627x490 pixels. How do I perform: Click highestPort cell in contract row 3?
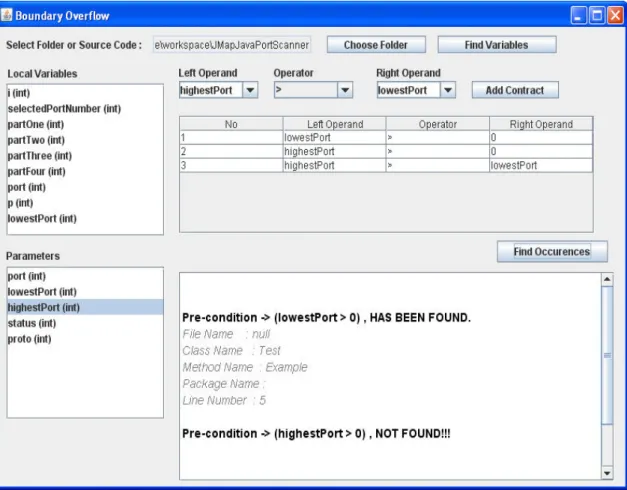coord(335,166)
